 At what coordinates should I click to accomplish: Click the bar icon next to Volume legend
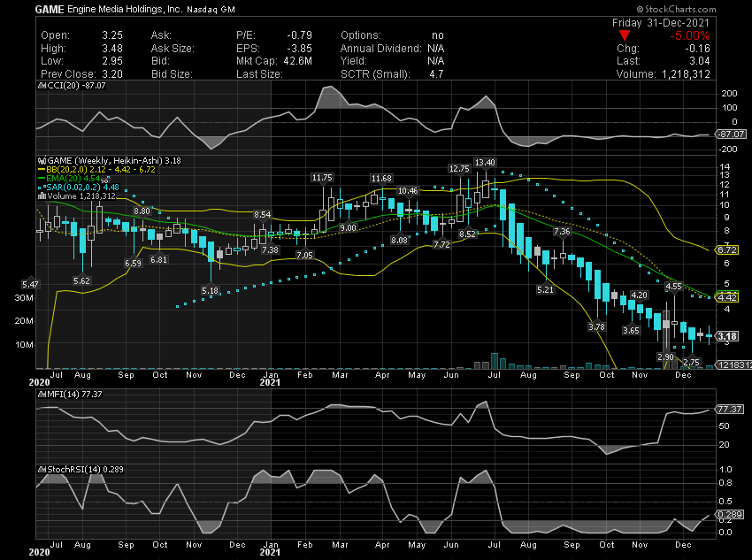pyautogui.click(x=42, y=196)
